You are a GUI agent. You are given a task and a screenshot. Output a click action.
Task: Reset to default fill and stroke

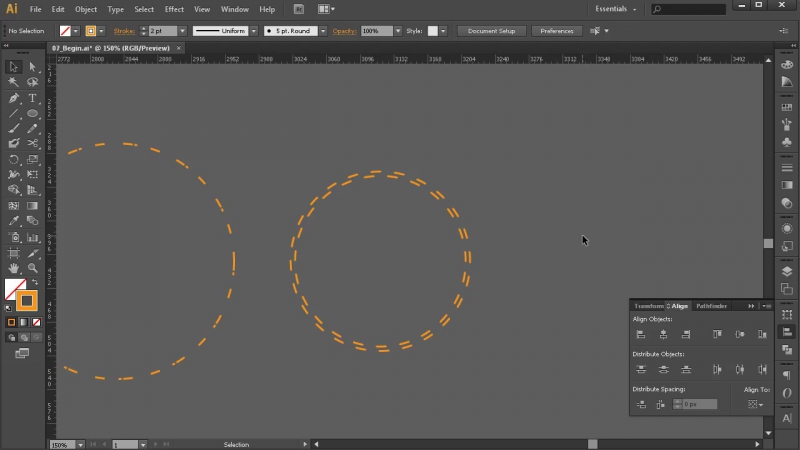pos(8,308)
